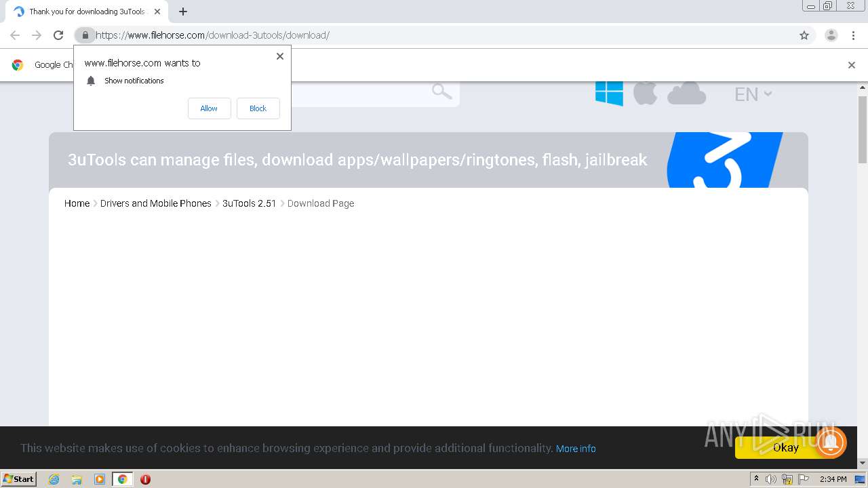Open 3uTools 2.51 breadcrumb link
Image resolution: width=868 pixels, height=488 pixels.
[250, 203]
